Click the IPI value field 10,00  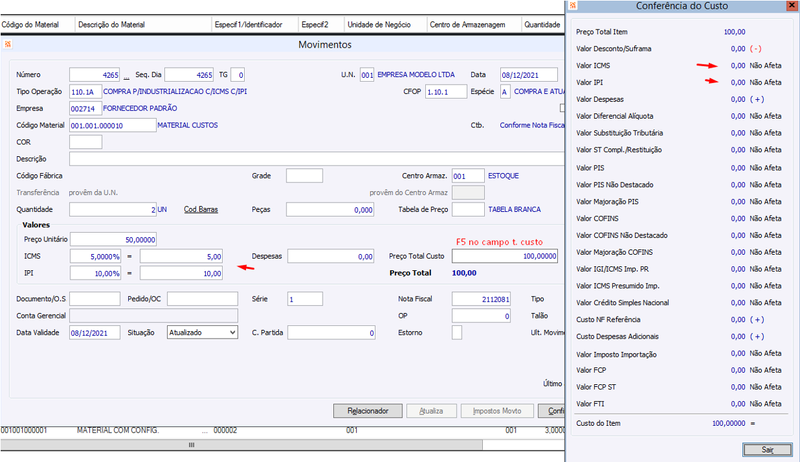pos(181,273)
